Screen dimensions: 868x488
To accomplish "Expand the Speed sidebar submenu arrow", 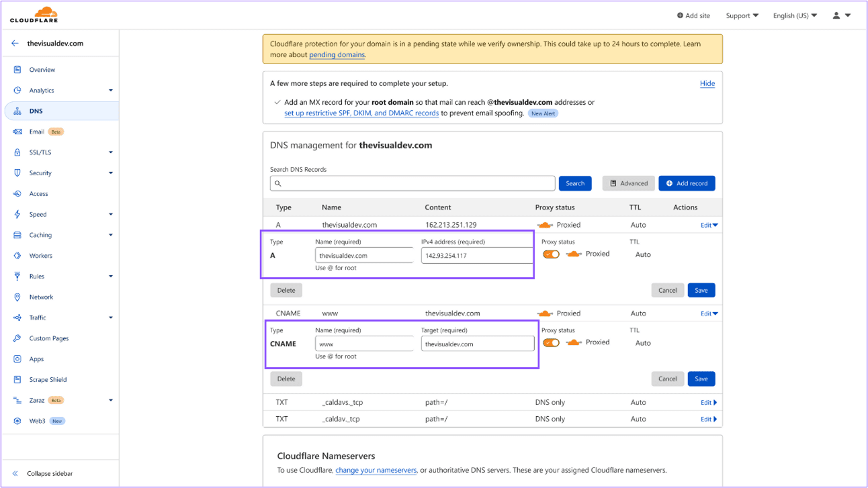I will point(111,215).
